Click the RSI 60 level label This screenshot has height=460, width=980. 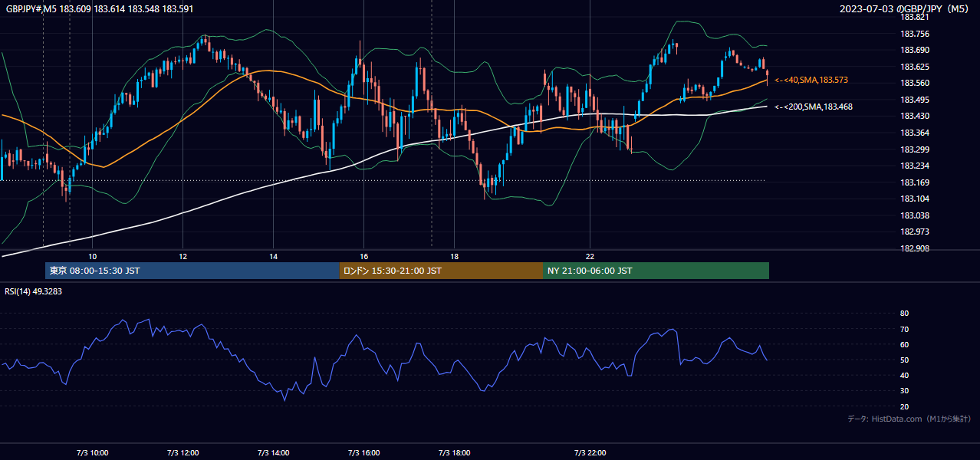(x=904, y=344)
